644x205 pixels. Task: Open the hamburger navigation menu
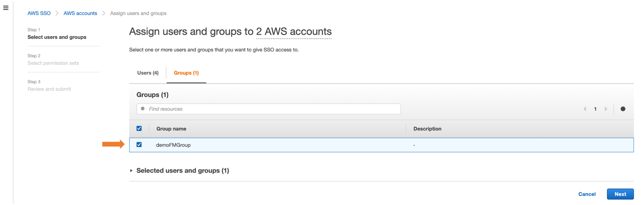coord(6,8)
